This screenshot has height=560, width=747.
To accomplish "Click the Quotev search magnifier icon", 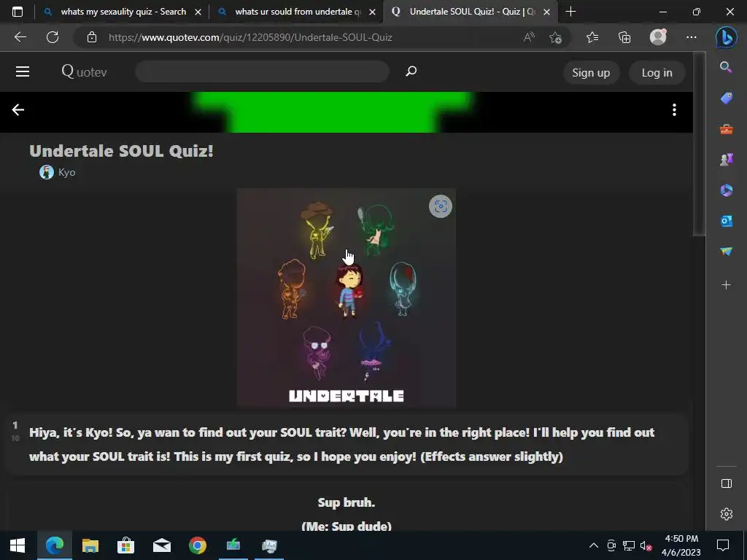I will [411, 71].
